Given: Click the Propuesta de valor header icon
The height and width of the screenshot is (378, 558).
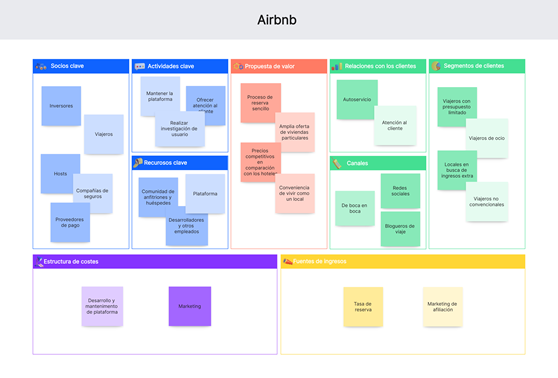Looking at the screenshot, I should coord(238,66).
